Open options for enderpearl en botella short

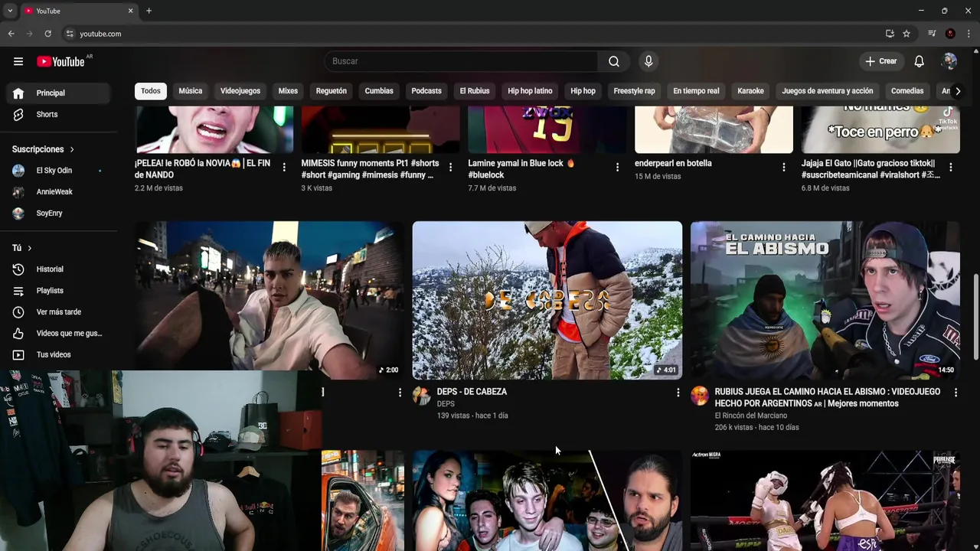click(x=783, y=167)
